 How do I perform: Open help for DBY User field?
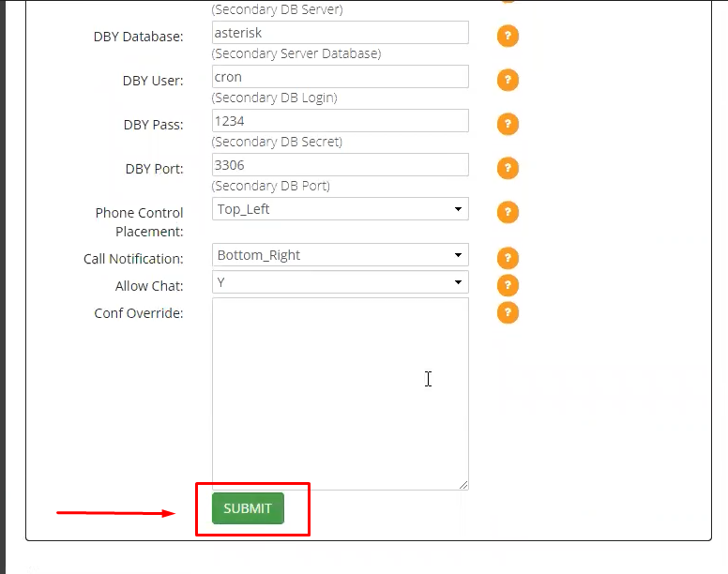coord(508,80)
